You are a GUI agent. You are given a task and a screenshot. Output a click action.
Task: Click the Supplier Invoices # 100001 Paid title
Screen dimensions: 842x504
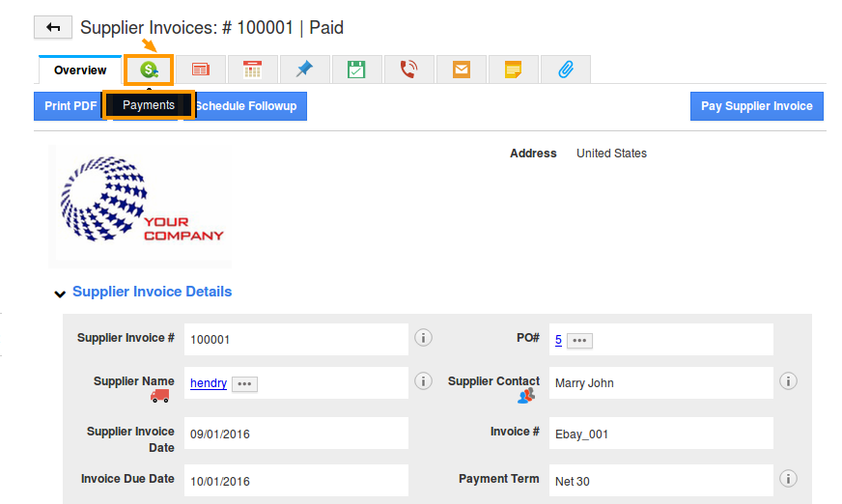pos(211,27)
